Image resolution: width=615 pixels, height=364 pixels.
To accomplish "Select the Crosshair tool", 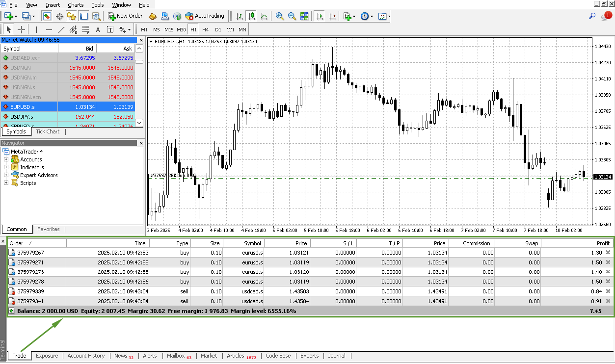I will click(x=21, y=29).
